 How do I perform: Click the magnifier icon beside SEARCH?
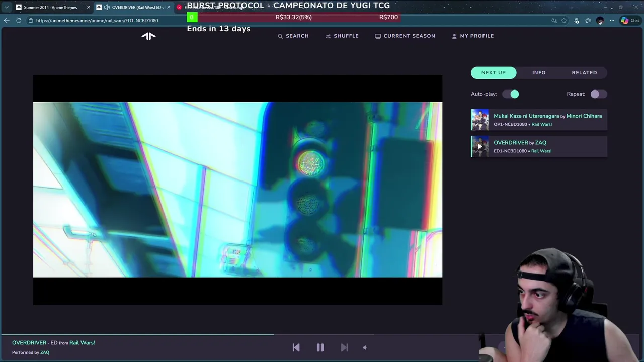(x=280, y=36)
